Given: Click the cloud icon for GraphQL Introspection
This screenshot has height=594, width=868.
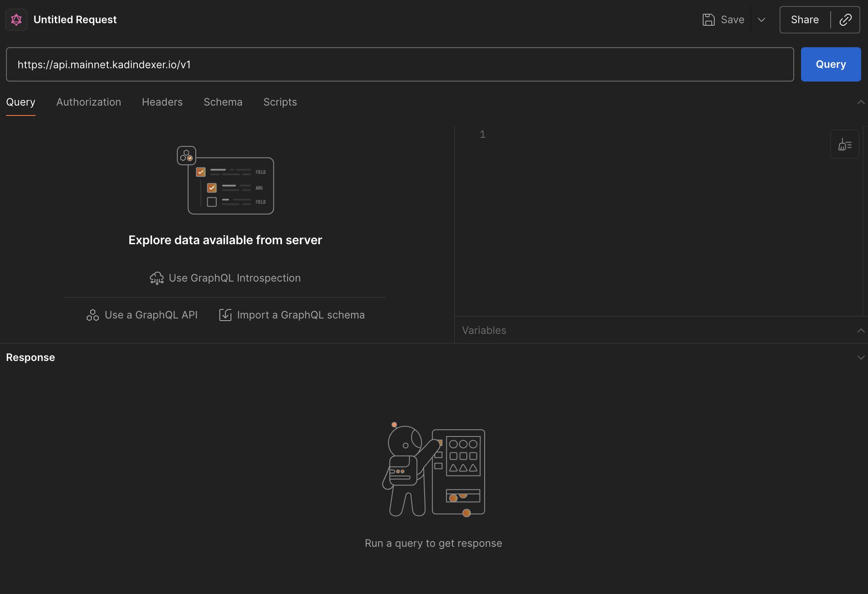Looking at the screenshot, I should tap(157, 278).
